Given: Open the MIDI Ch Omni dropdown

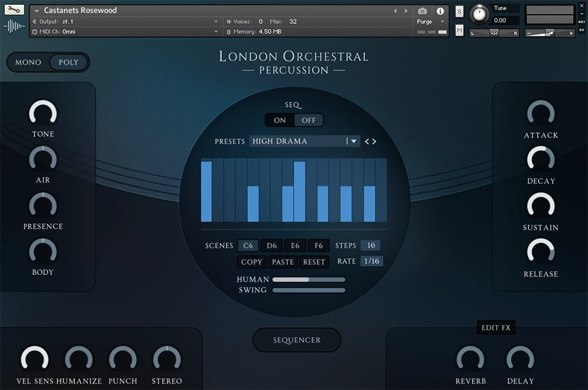Looking at the screenshot, I should point(125,32).
